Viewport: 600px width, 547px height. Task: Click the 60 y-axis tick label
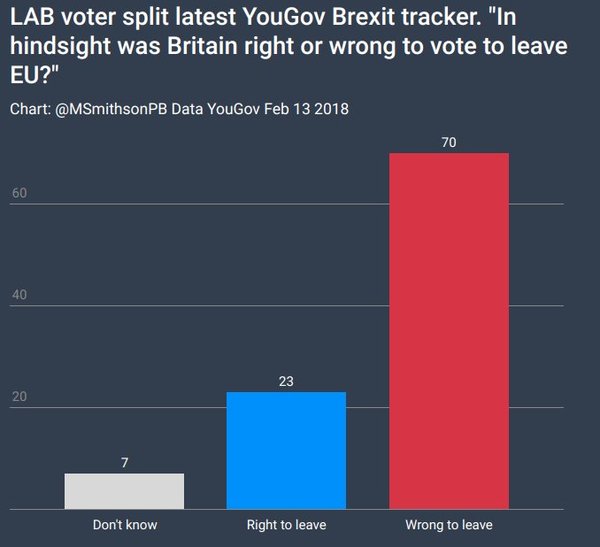[19, 194]
